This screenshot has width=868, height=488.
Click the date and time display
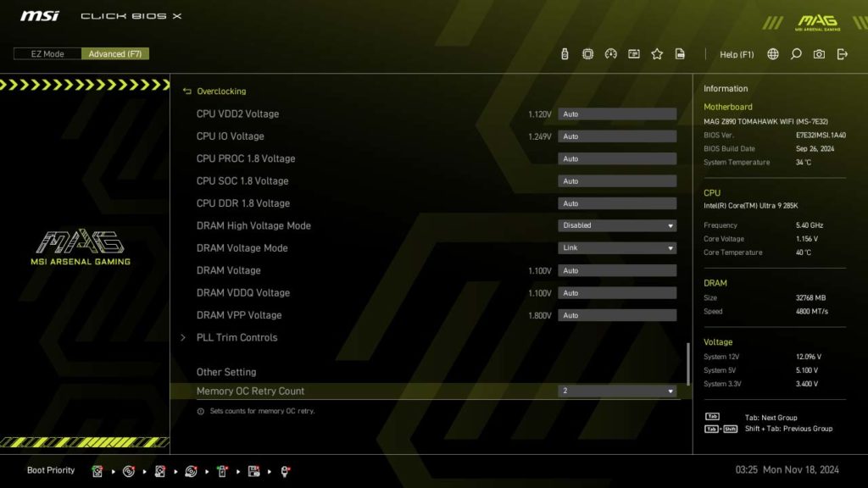[x=787, y=469]
